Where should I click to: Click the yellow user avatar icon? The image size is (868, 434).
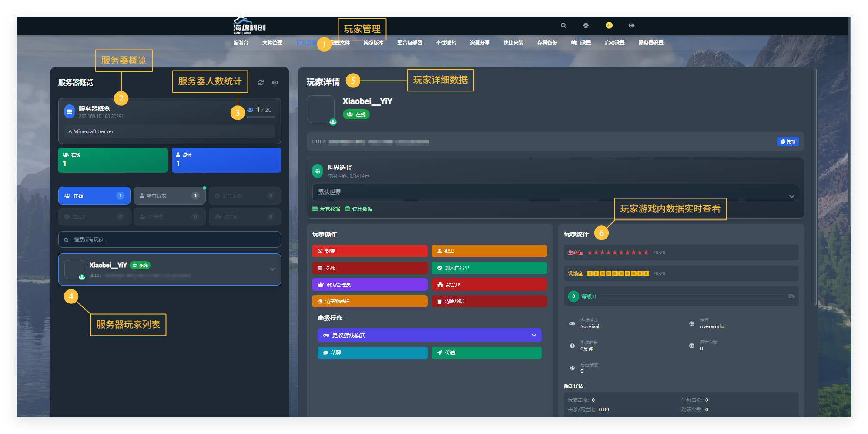(x=609, y=25)
